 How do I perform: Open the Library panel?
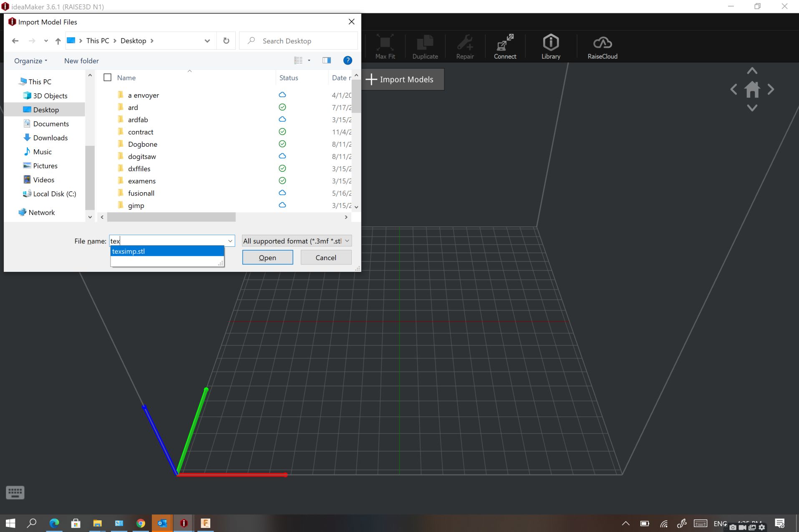pos(551,47)
